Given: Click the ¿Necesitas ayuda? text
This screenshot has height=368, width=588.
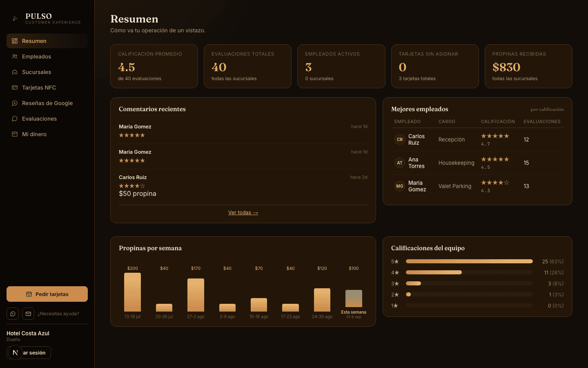Looking at the screenshot, I should [x=58, y=314].
